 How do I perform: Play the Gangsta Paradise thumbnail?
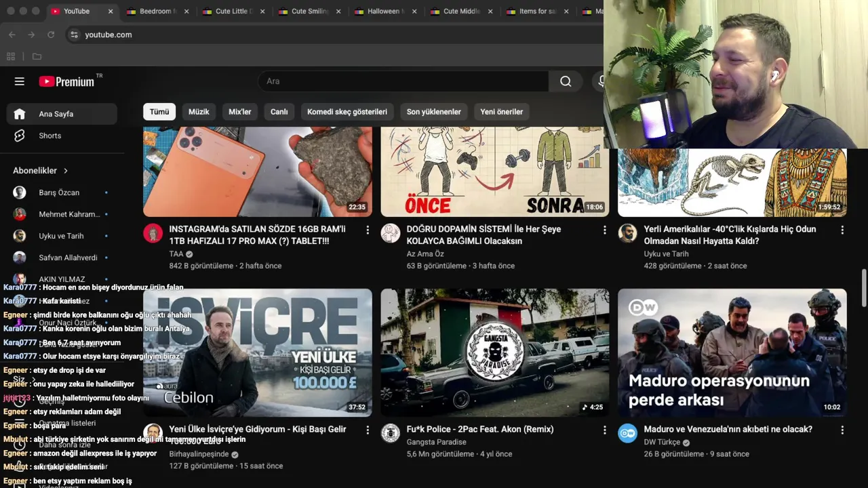click(495, 352)
